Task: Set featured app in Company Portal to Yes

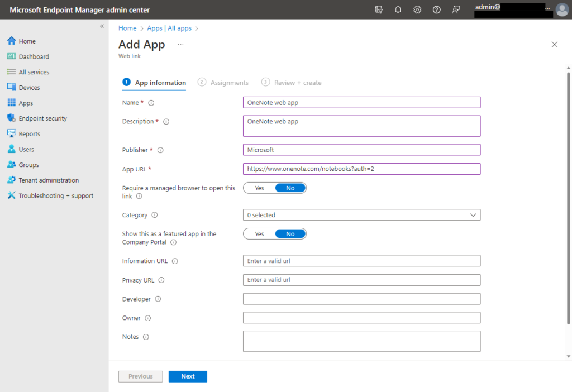Action: pyautogui.click(x=259, y=234)
